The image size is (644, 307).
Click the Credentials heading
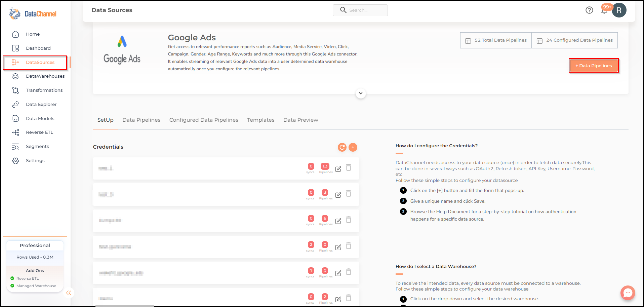coord(108,147)
